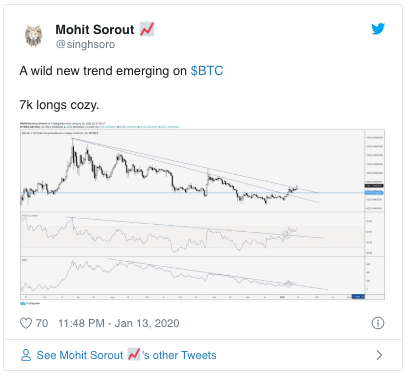Click the Twitter bird logo
The width and height of the screenshot is (407, 375).
378,29
